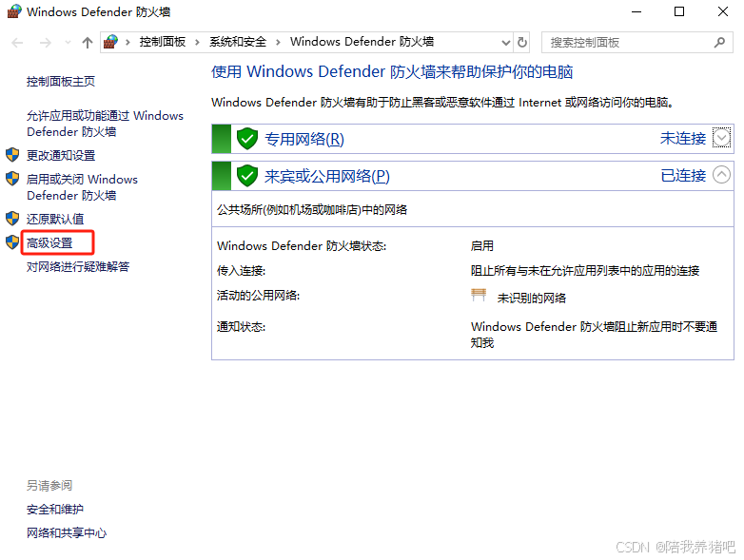Click shield icon beside 高级设置
744x560 pixels.
tap(12, 242)
